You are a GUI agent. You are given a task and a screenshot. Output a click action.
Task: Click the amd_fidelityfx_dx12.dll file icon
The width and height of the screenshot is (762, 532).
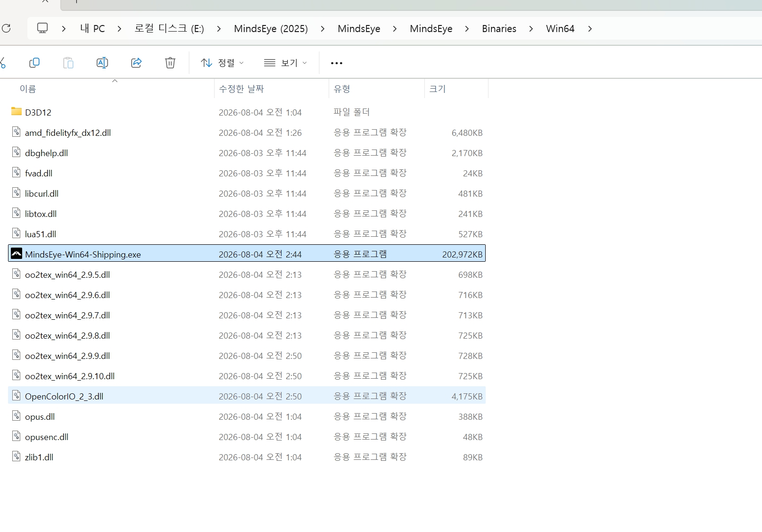pyautogui.click(x=17, y=132)
